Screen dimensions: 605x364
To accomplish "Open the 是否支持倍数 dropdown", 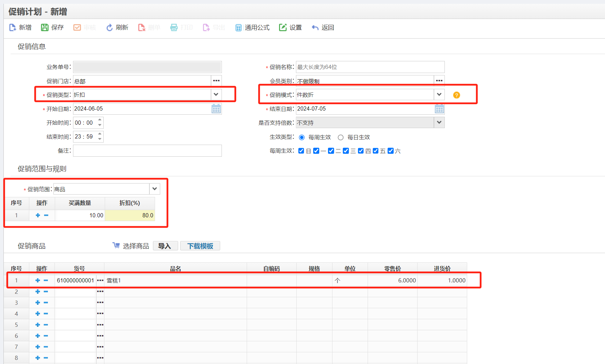I will [x=439, y=122].
